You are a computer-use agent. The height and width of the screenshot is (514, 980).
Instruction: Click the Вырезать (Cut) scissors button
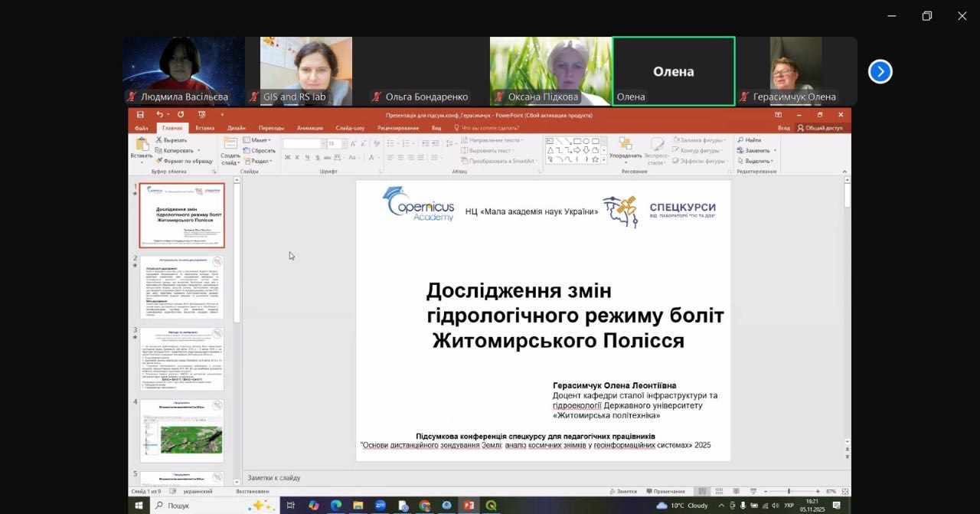pos(171,140)
